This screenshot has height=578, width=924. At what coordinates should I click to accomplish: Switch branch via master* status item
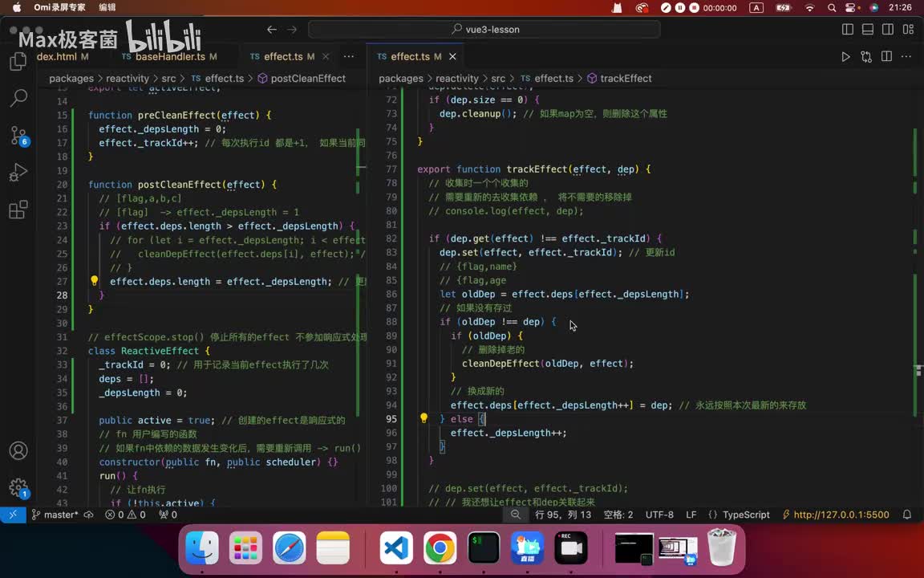(x=55, y=515)
